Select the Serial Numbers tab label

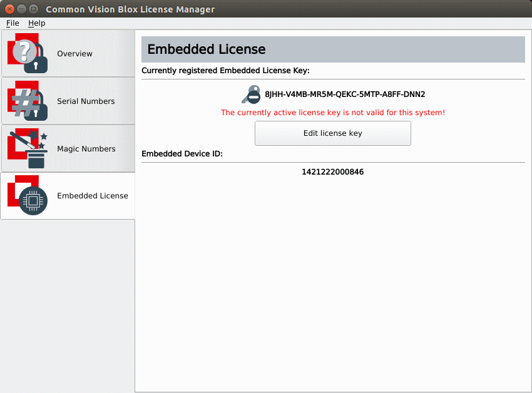click(x=86, y=101)
